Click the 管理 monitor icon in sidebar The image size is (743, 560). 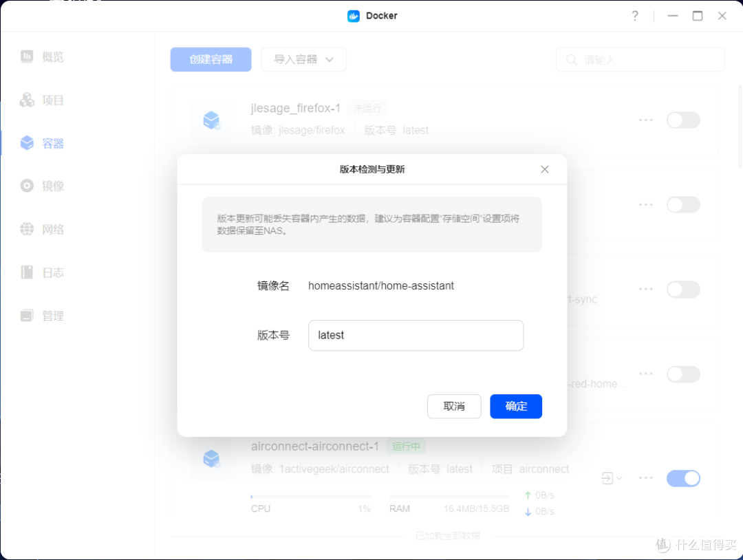[27, 315]
